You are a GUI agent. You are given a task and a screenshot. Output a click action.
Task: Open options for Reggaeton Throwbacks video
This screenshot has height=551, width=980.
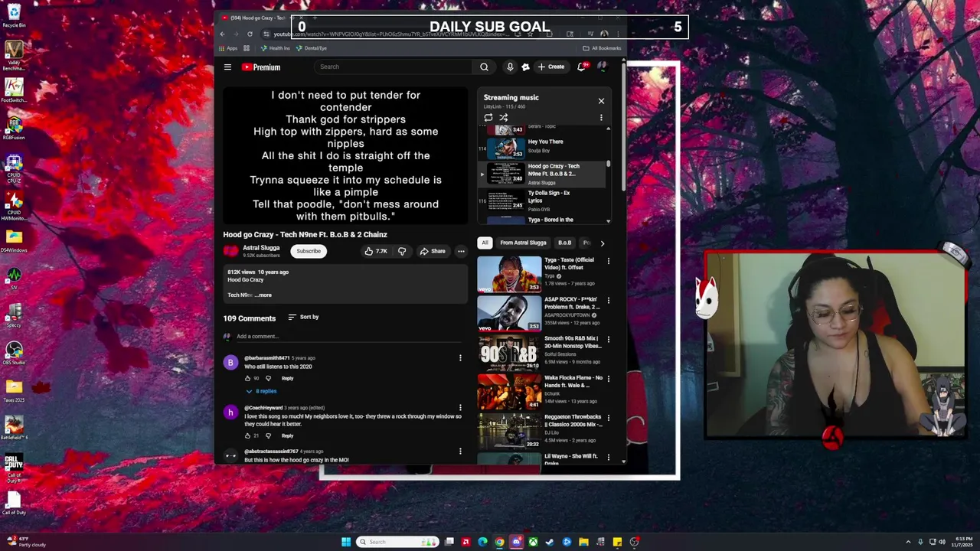(x=609, y=418)
